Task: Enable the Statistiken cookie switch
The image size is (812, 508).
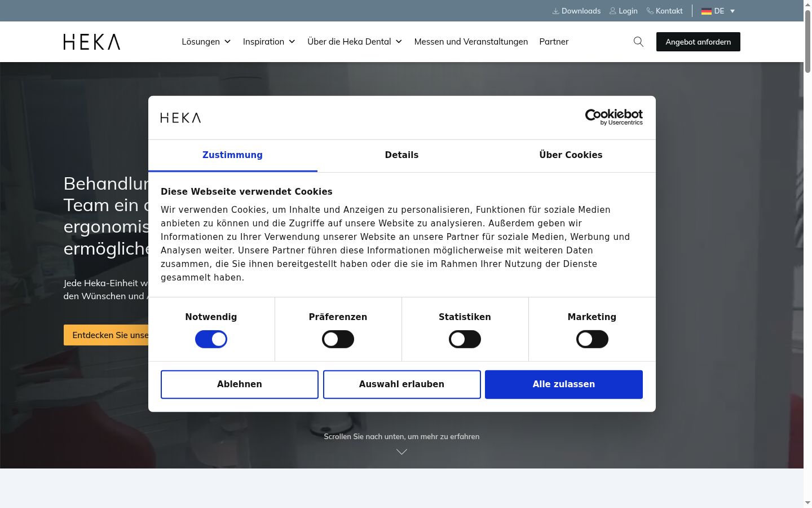Action: (x=465, y=339)
